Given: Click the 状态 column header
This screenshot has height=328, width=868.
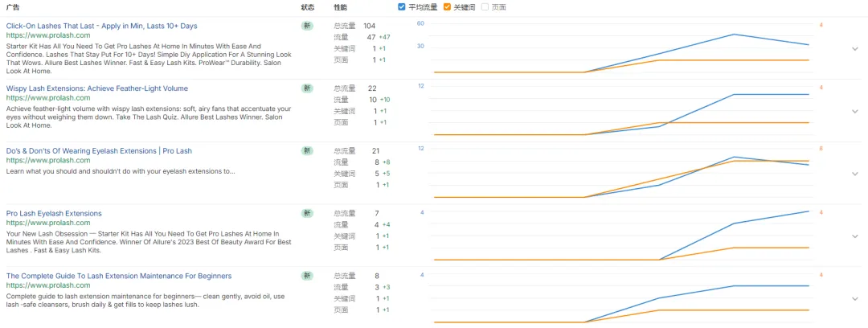Looking at the screenshot, I should (308, 7).
